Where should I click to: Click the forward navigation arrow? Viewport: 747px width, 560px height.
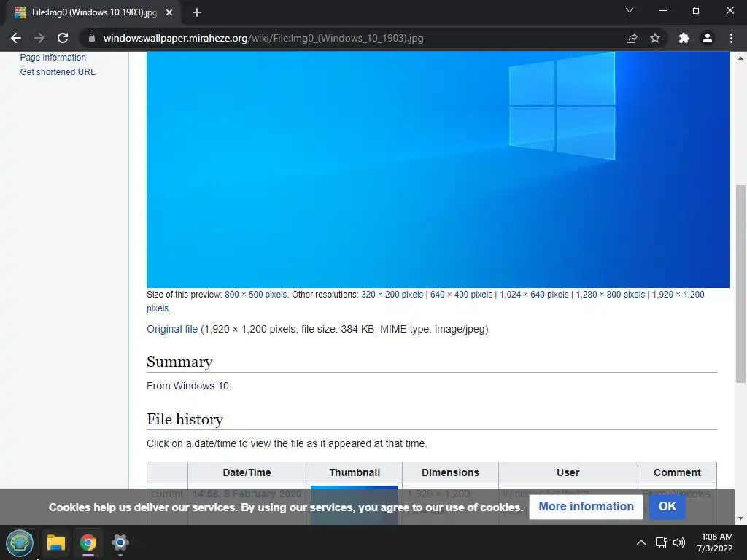tap(39, 38)
